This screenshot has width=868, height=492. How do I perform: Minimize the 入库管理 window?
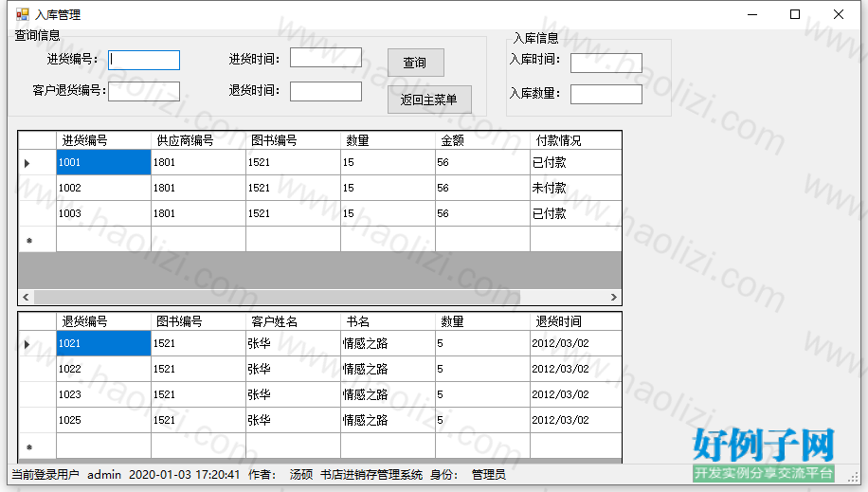pos(751,14)
